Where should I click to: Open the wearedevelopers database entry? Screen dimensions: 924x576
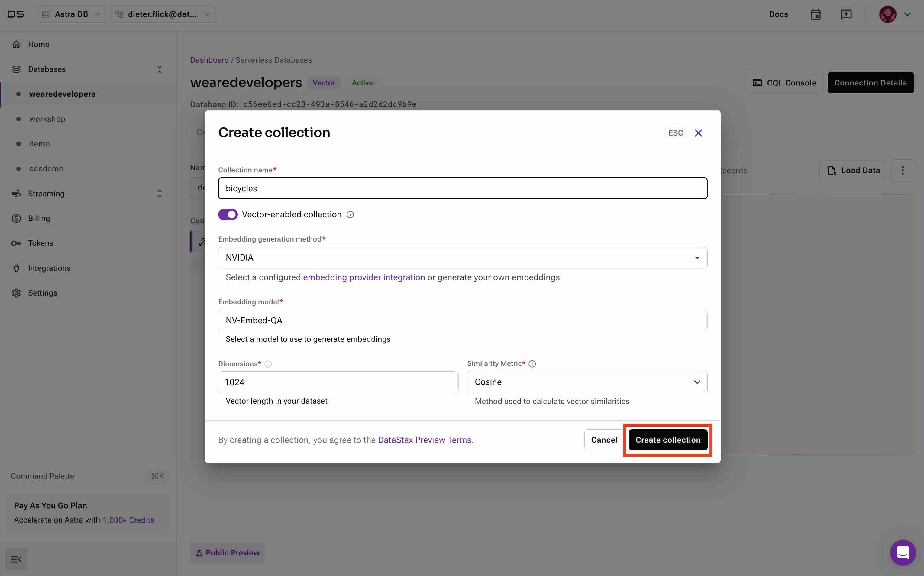point(62,94)
